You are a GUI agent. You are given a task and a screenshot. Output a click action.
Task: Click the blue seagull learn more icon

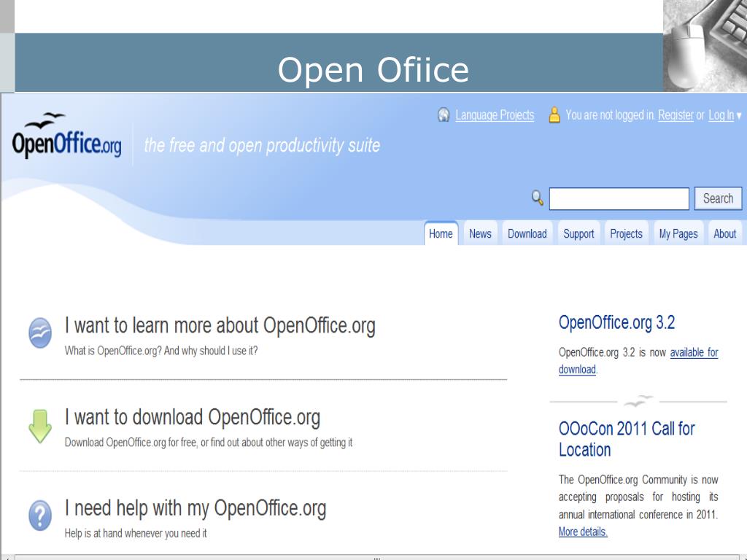(x=40, y=332)
